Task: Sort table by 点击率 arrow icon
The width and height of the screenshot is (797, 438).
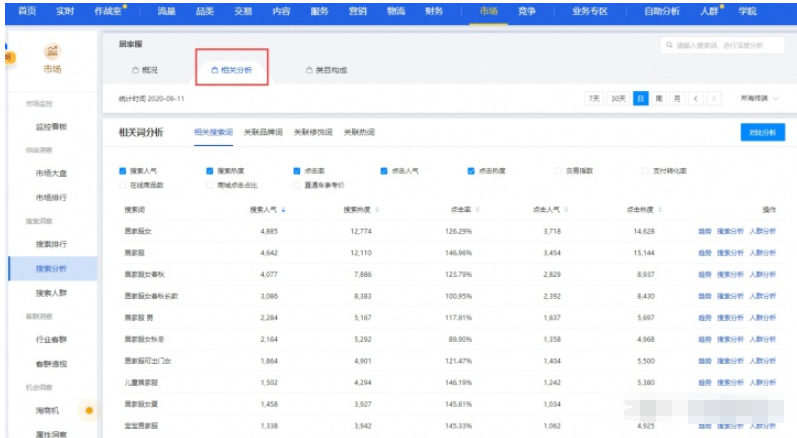Action: pos(477,210)
